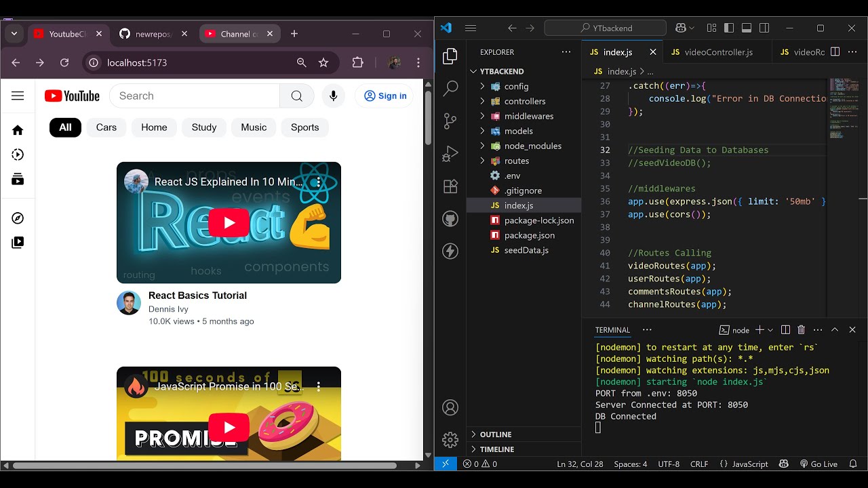
Task: Open GitHub icon in VS Code activity bar
Action: tap(450, 219)
